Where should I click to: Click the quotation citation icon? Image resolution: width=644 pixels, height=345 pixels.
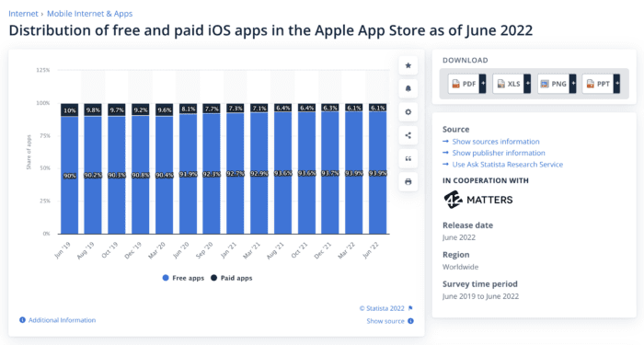(x=408, y=158)
